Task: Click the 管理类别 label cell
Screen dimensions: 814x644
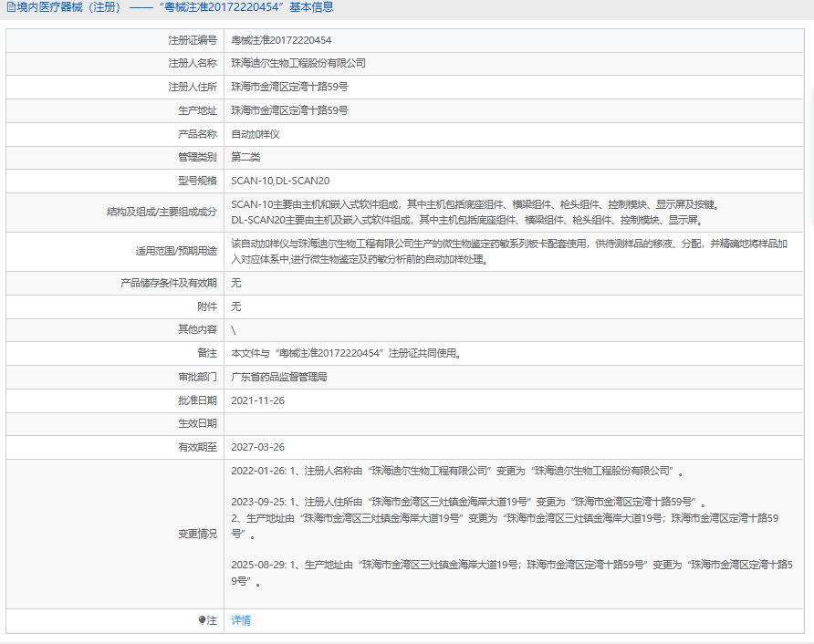Action: click(x=115, y=157)
